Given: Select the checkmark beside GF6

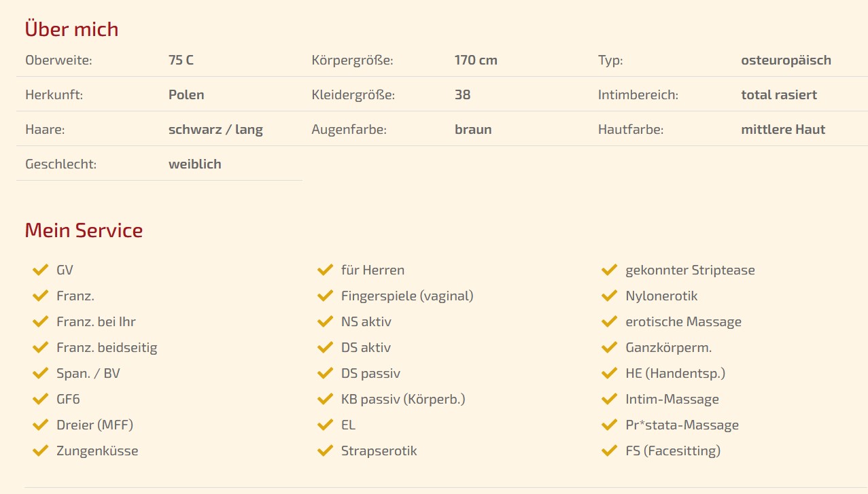Looking at the screenshot, I should point(40,400).
